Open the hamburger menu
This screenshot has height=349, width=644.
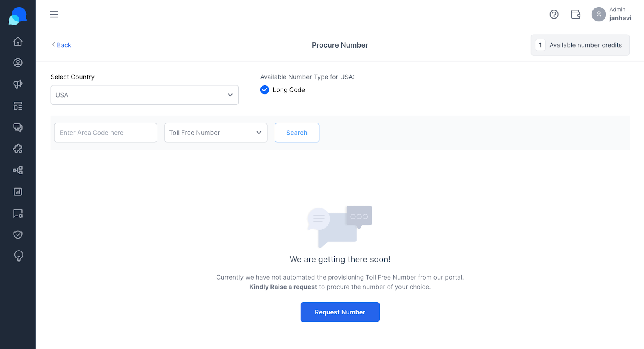coord(54,15)
